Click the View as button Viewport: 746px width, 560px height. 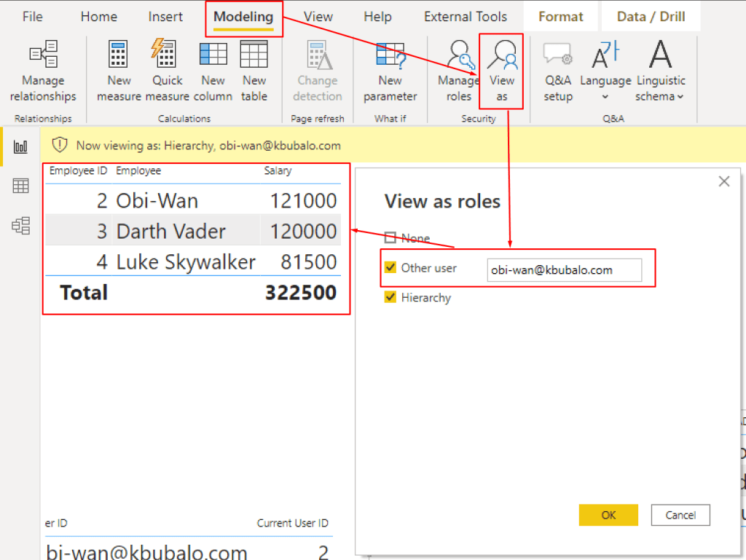click(x=501, y=71)
